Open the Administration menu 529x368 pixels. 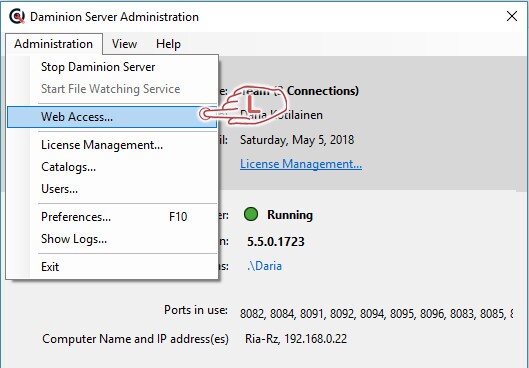[54, 44]
